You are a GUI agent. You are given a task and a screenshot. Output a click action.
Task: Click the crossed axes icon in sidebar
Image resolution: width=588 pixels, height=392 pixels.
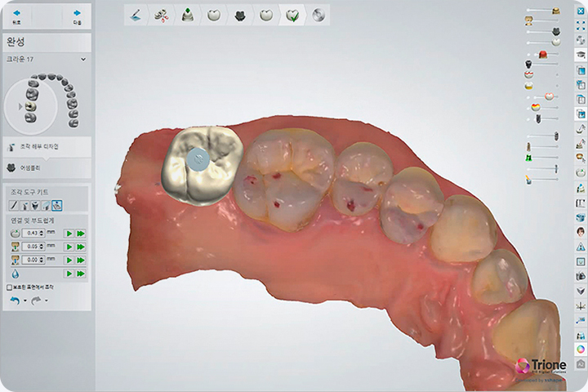(x=581, y=305)
